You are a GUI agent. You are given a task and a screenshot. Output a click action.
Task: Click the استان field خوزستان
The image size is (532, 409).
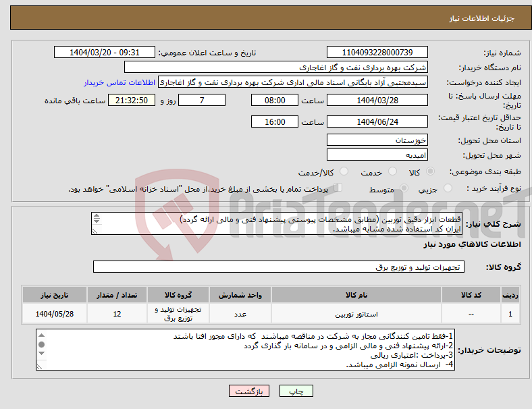coord(377,140)
